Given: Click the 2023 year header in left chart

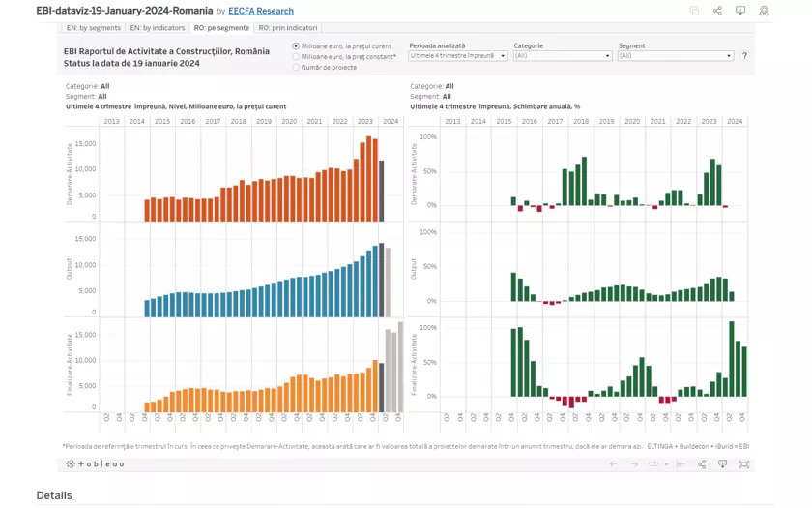Looking at the screenshot, I should click(365, 121).
